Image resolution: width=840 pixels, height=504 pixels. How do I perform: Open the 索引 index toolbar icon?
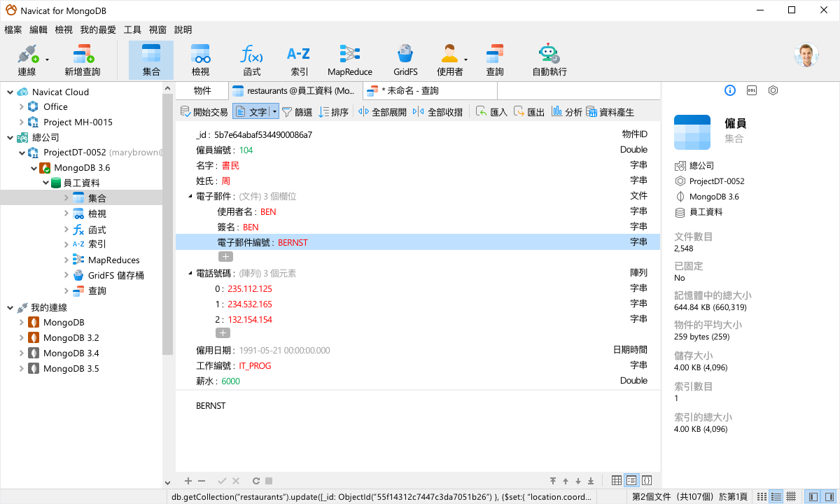point(299,60)
